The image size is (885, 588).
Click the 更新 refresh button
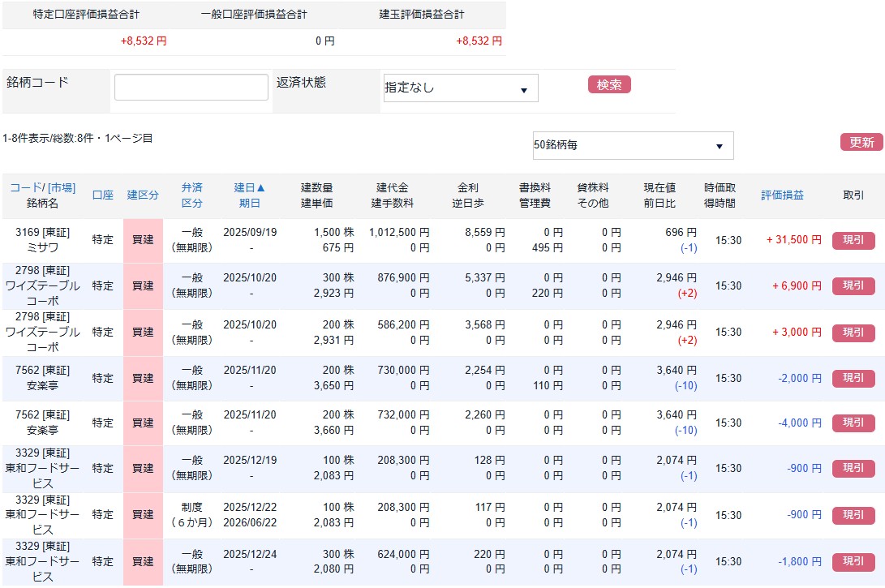[862, 143]
